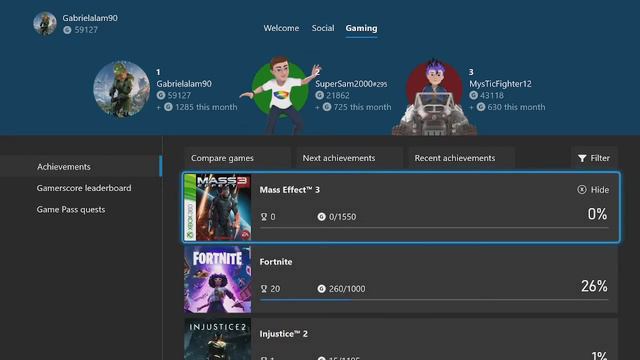Click gamerscore icon next to 1285 this month
The image size is (640, 360).
click(x=168, y=107)
